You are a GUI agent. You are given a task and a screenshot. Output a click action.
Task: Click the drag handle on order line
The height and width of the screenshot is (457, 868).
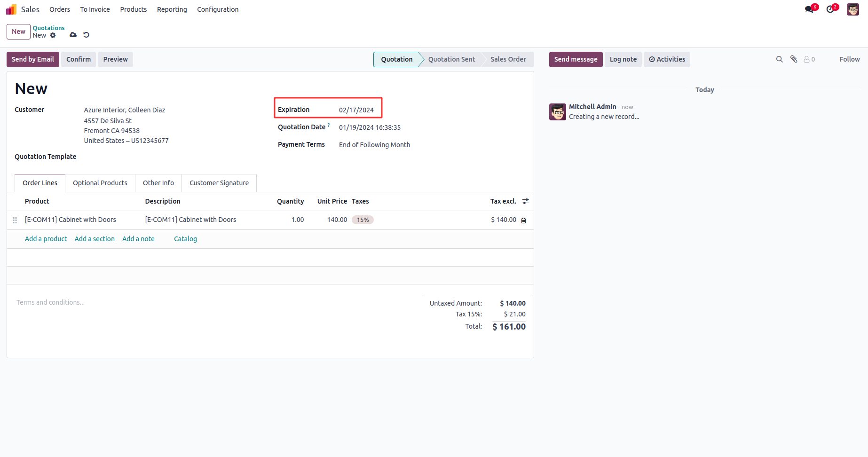[15, 220]
